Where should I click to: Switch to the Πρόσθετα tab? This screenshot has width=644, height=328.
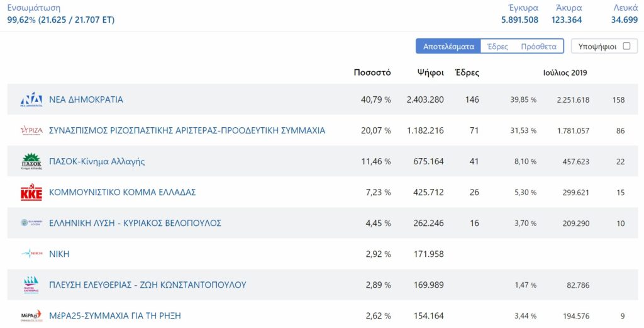[x=538, y=47]
